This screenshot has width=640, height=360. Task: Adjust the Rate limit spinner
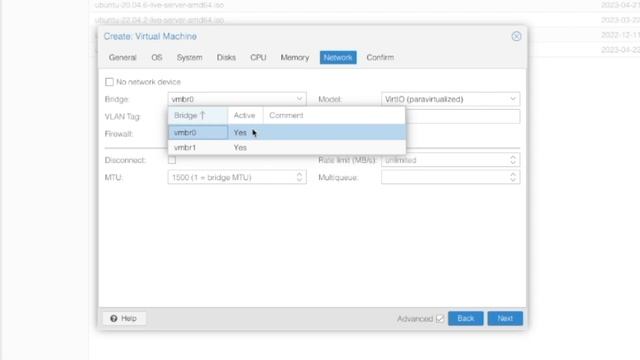pyautogui.click(x=513, y=160)
